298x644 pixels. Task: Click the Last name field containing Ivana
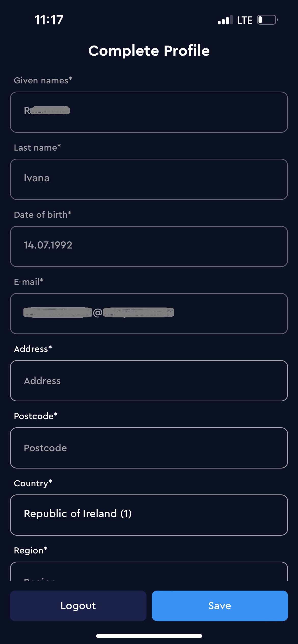click(x=149, y=179)
